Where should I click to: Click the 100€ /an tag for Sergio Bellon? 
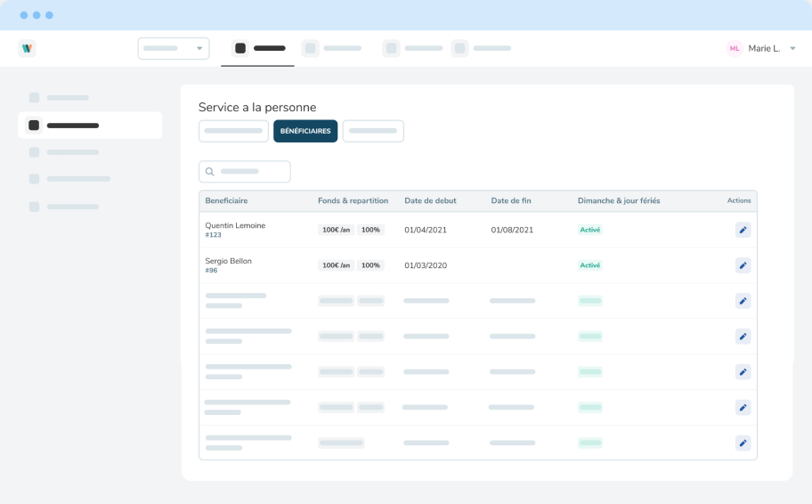[x=337, y=265]
